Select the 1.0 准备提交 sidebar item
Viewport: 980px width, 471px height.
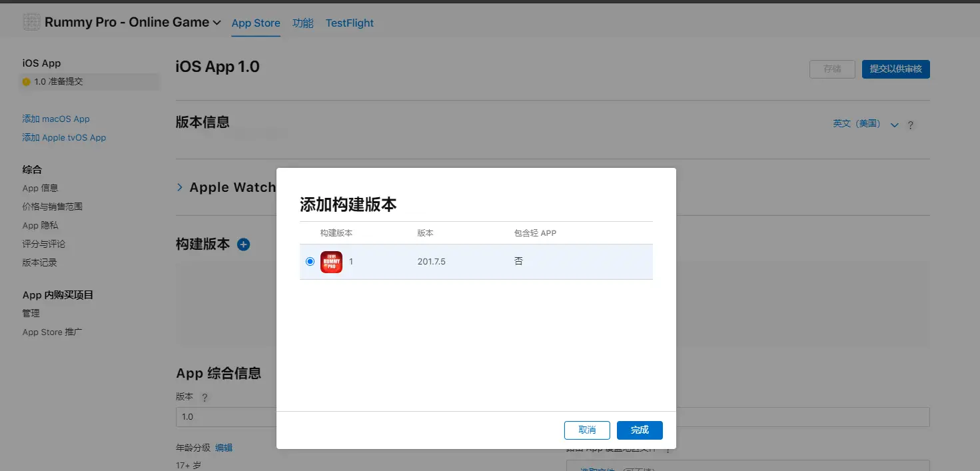click(x=91, y=82)
